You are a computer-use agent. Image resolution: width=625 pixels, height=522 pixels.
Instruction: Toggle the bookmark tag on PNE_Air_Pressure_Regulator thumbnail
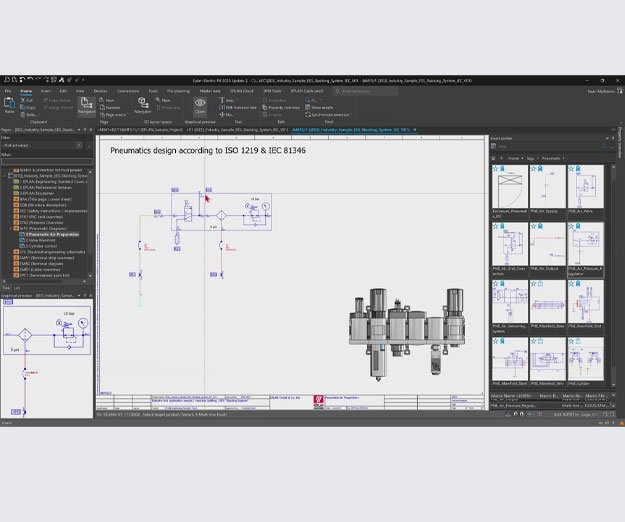[578, 226]
